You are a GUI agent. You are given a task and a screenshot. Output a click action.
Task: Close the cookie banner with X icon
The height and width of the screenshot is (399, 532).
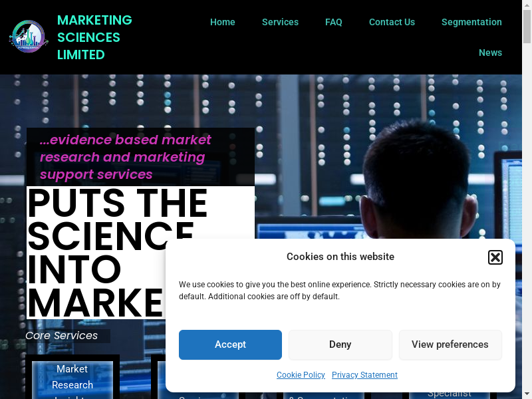tap(495, 257)
